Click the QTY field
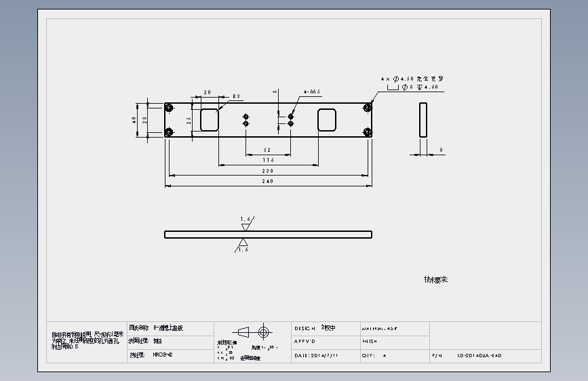The image size is (588, 381). click(x=395, y=356)
